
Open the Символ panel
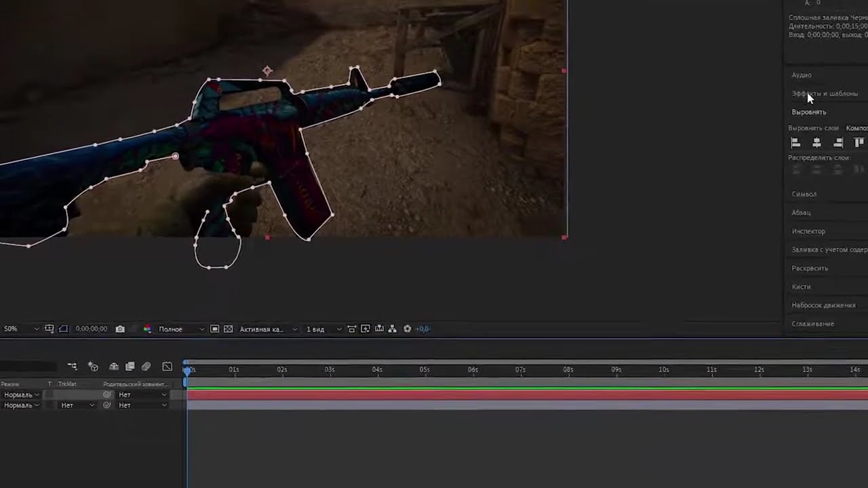804,194
